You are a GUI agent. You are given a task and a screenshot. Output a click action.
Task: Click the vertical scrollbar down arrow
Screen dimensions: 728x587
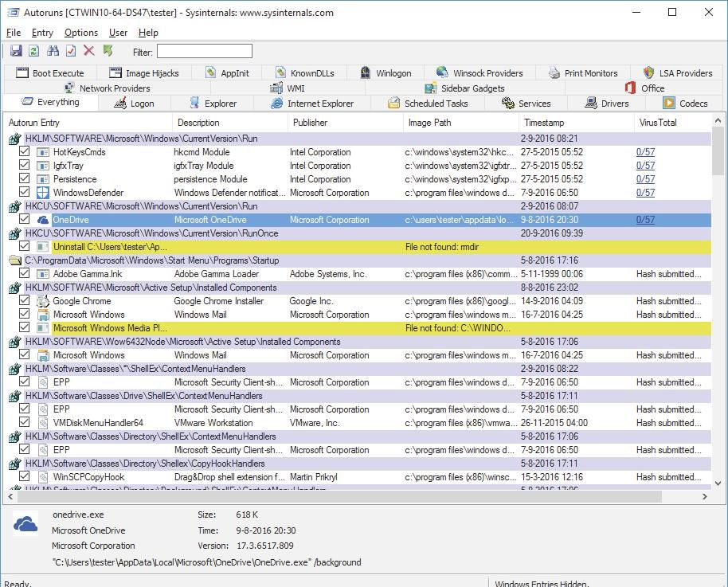(719, 481)
